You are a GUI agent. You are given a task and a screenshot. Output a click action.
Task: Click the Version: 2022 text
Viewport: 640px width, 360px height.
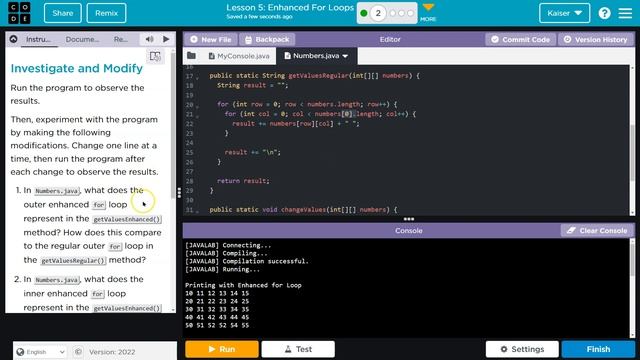point(112,352)
